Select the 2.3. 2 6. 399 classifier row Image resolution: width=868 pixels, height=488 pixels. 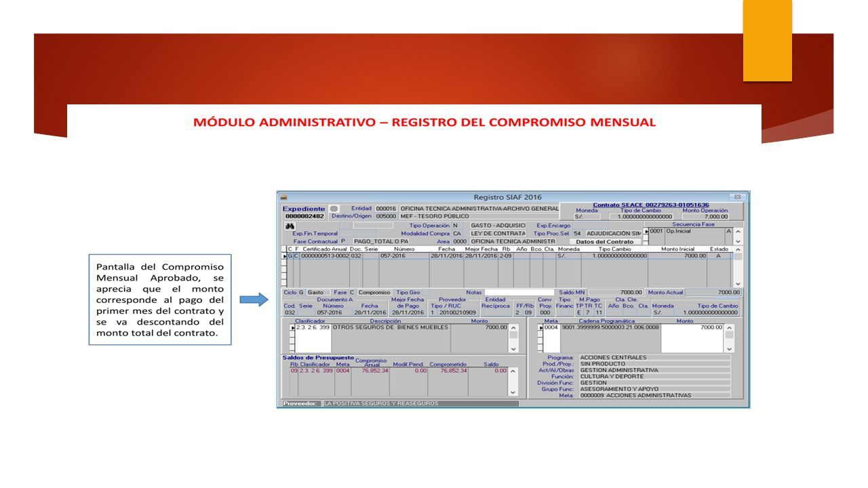(313, 327)
